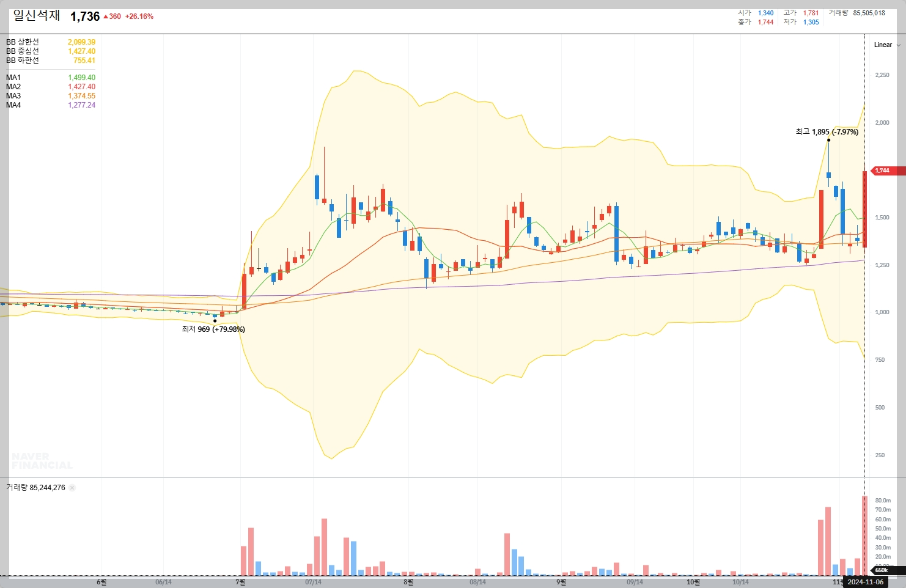Select the MA3 legend label
The height and width of the screenshot is (588, 906).
click(x=13, y=96)
